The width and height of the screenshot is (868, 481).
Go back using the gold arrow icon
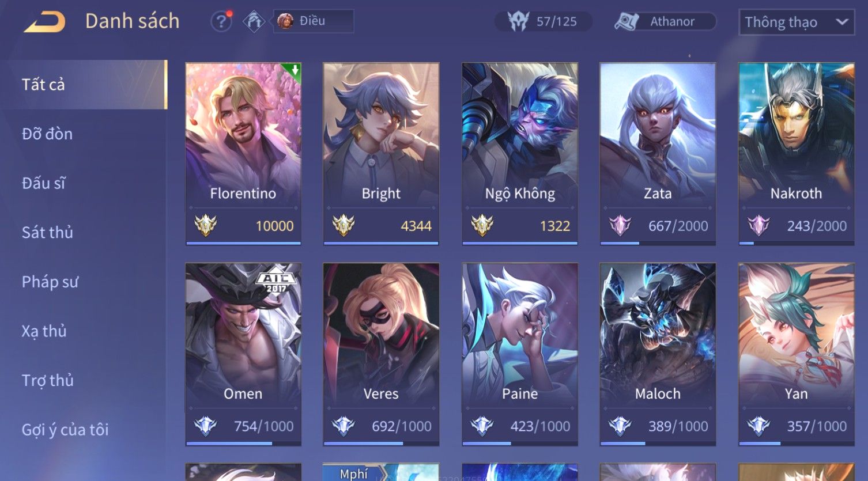tap(44, 22)
